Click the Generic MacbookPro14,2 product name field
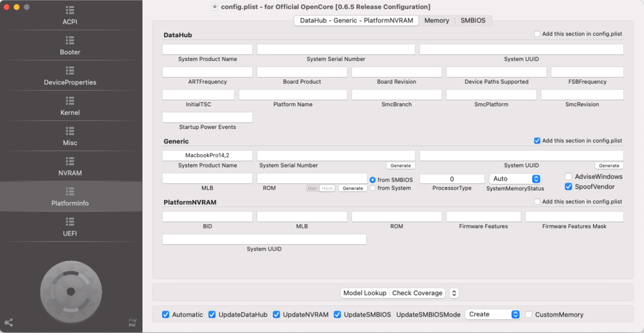The width and height of the screenshot is (644, 333). coord(208,155)
